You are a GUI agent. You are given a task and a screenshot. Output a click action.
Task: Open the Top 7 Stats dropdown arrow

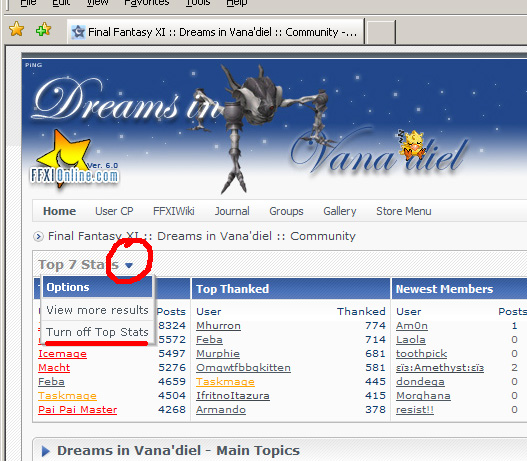[x=129, y=265]
